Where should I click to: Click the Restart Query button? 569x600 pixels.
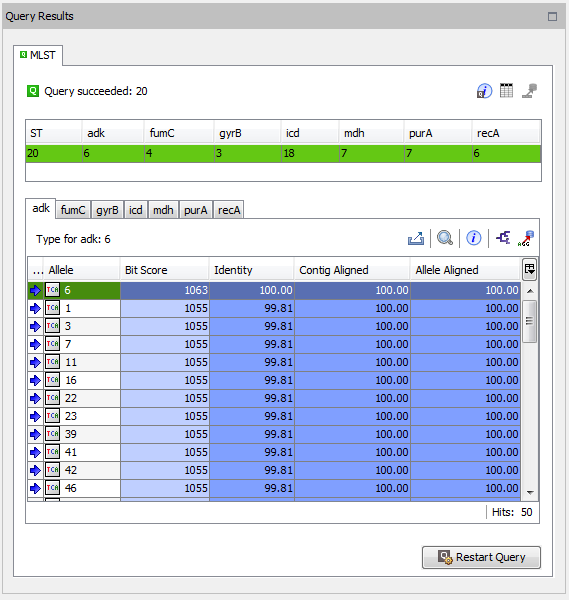481,557
